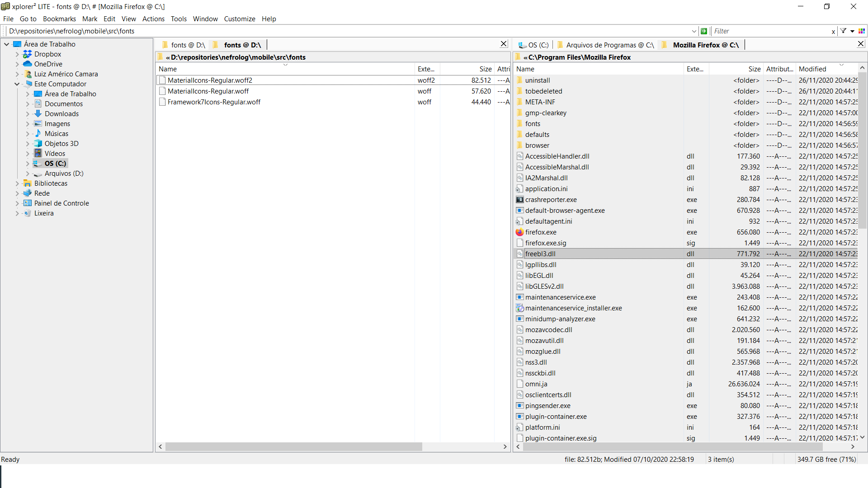Click the maintenanceservice_installer.exe icon

pos(520,308)
